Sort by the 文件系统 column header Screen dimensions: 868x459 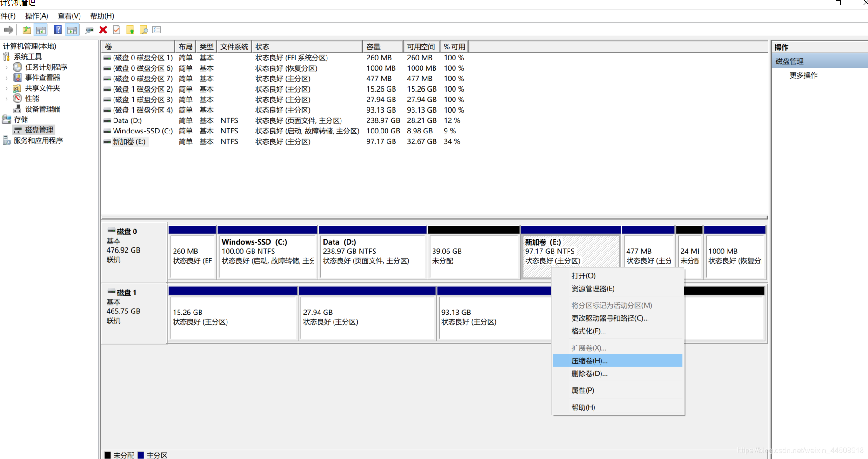[234, 47]
